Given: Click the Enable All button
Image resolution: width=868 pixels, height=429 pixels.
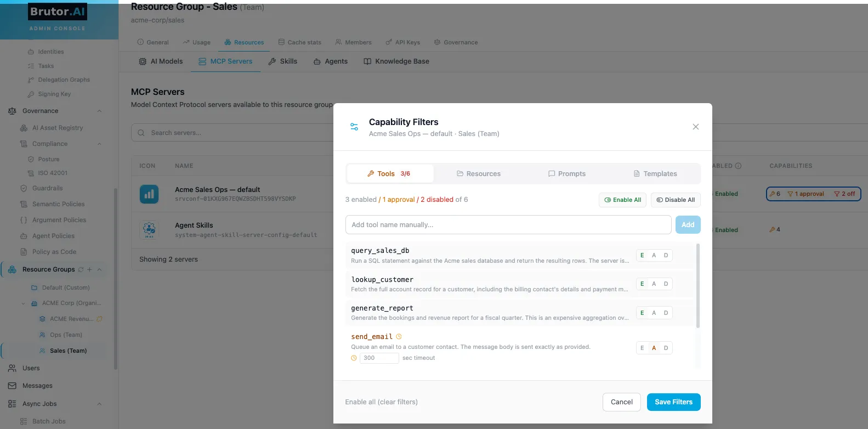Looking at the screenshot, I should pyautogui.click(x=623, y=200).
